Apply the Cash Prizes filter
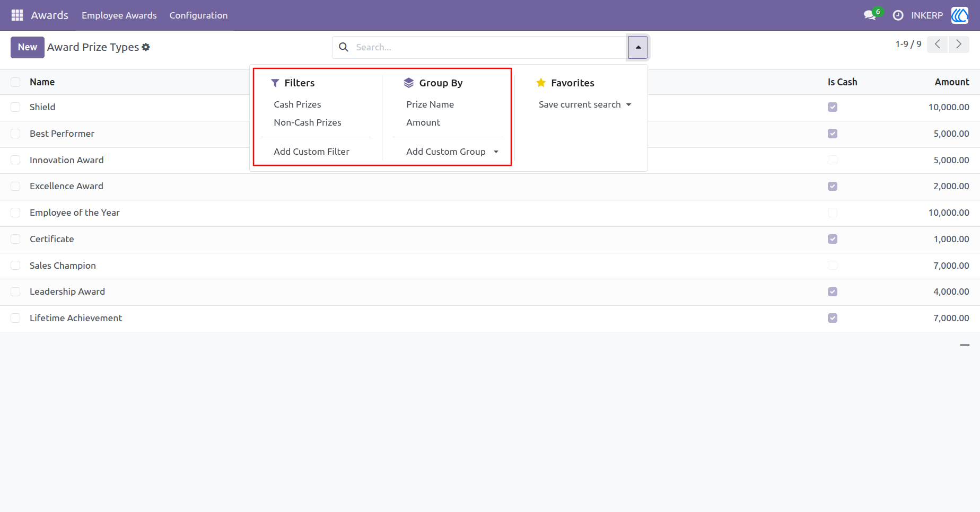The height and width of the screenshot is (512, 980). coord(297,104)
